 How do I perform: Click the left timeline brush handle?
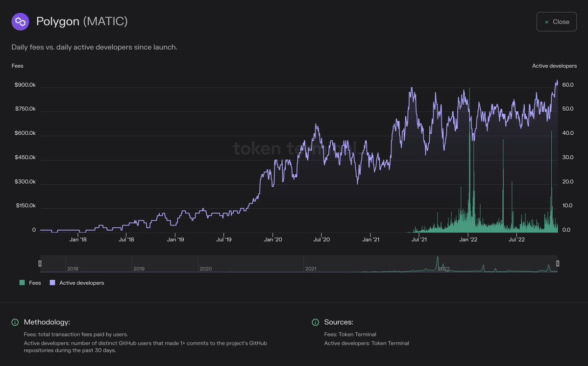[x=40, y=263]
